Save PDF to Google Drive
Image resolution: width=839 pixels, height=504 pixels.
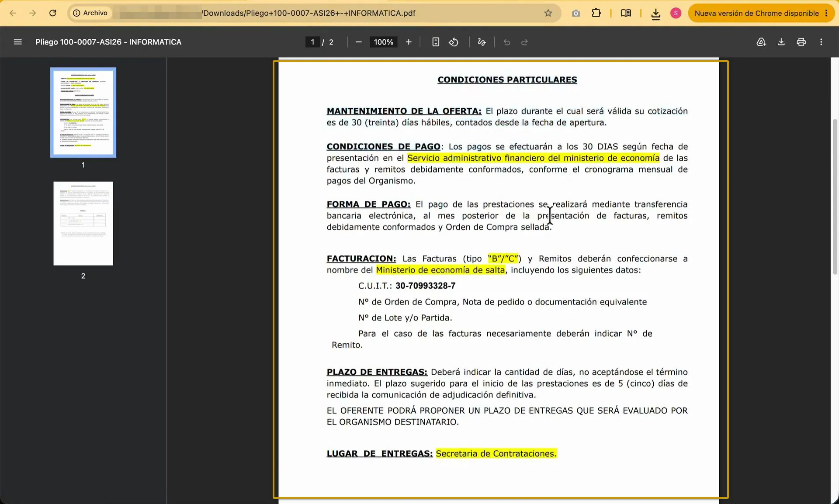761,42
